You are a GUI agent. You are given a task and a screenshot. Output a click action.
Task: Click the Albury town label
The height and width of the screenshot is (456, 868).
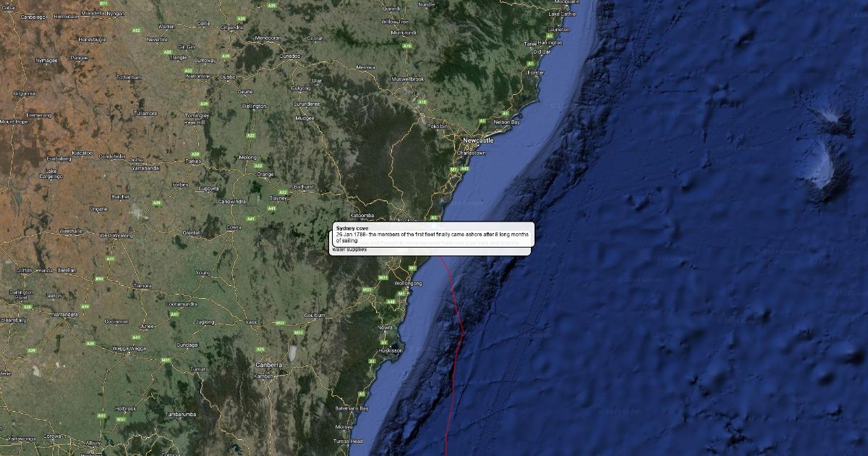click(x=93, y=442)
